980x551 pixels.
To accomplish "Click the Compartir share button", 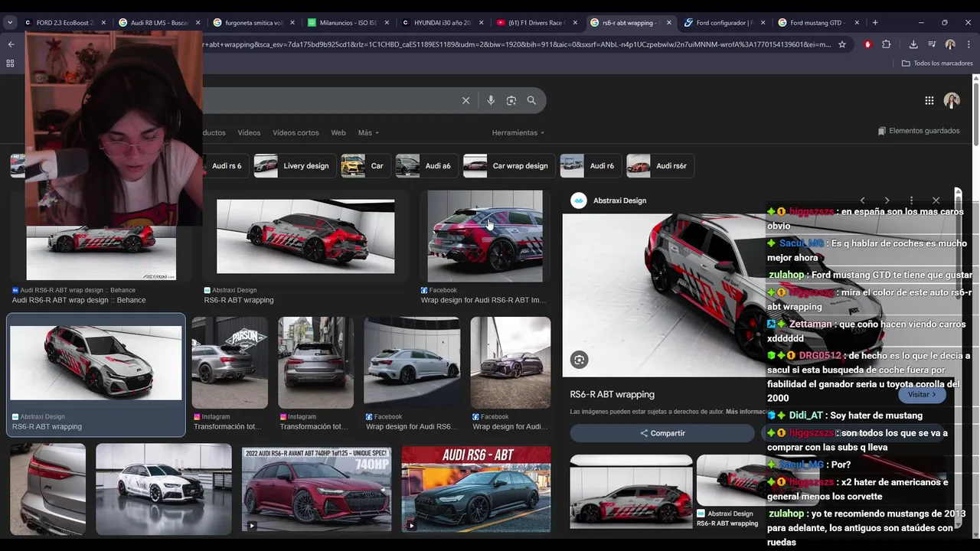I will coord(662,433).
